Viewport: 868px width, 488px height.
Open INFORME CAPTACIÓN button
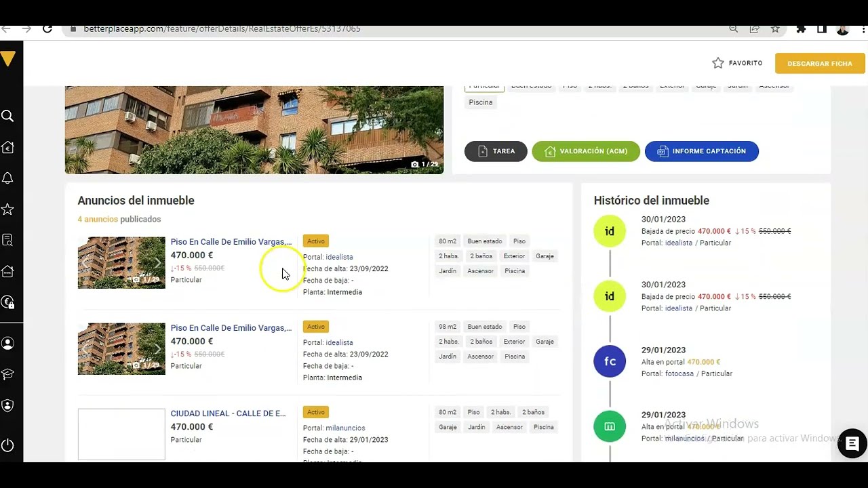click(702, 151)
